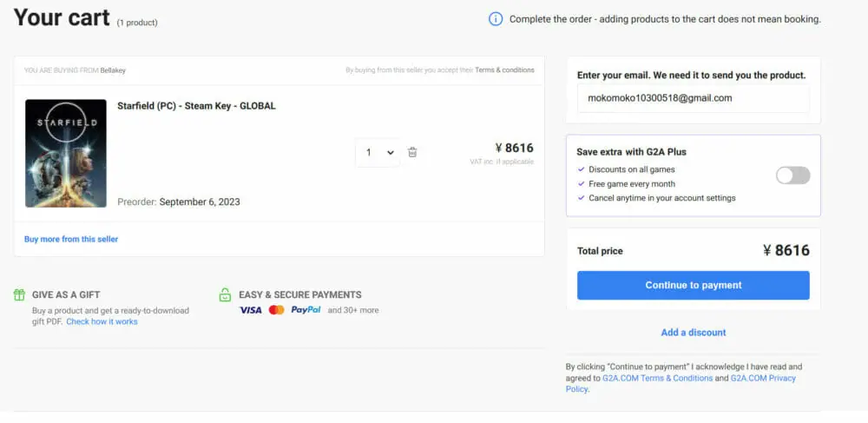Click the info circle icon near order notice
The height and width of the screenshot is (423, 868).
tap(496, 19)
